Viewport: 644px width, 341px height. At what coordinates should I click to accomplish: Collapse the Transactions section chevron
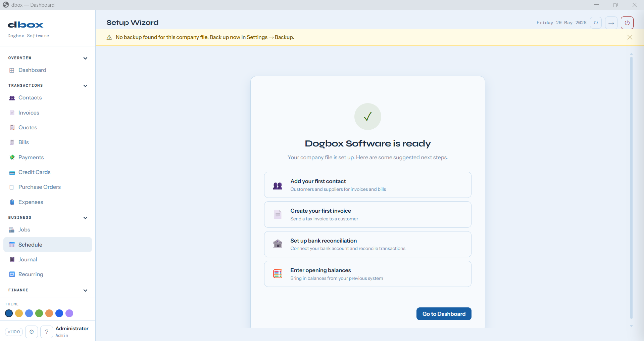pos(85,86)
